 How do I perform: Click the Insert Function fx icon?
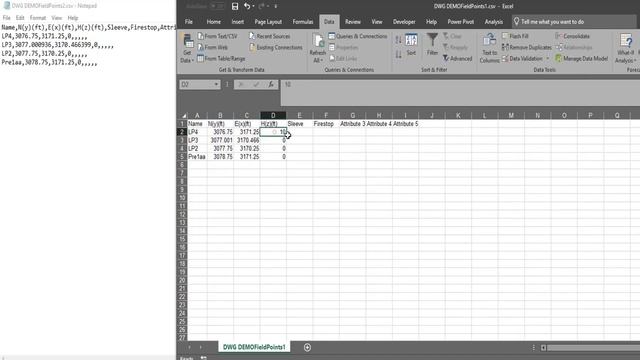(271, 84)
